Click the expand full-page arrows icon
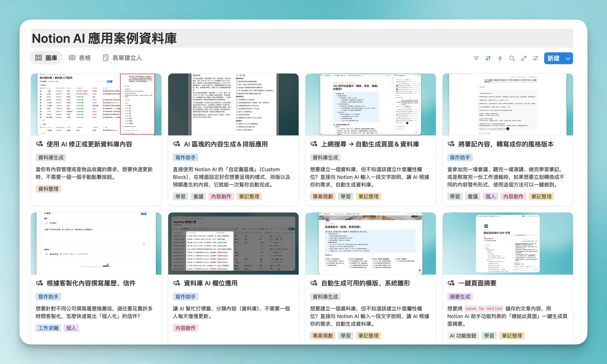 pyautogui.click(x=524, y=58)
